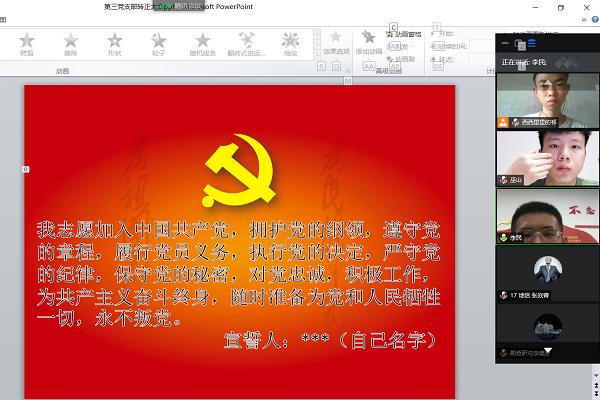Apply the 擦除 (Wipe) animation effect
The height and width of the screenshot is (400, 600).
pos(71,42)
